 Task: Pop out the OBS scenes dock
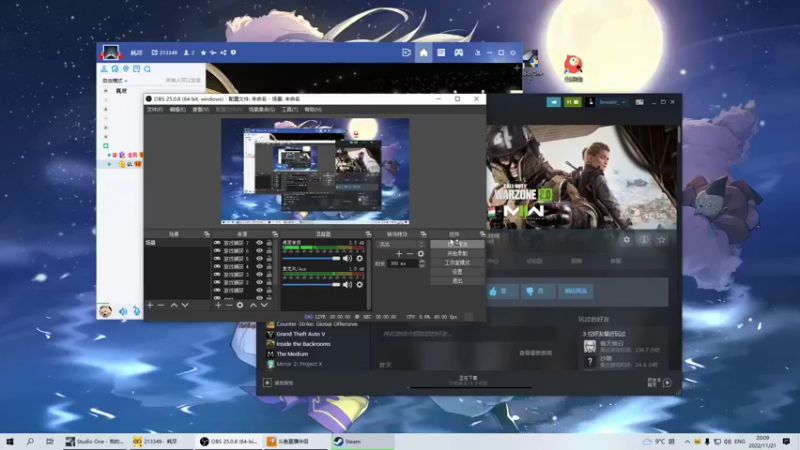pyautogui.click(x=207, y=234)
